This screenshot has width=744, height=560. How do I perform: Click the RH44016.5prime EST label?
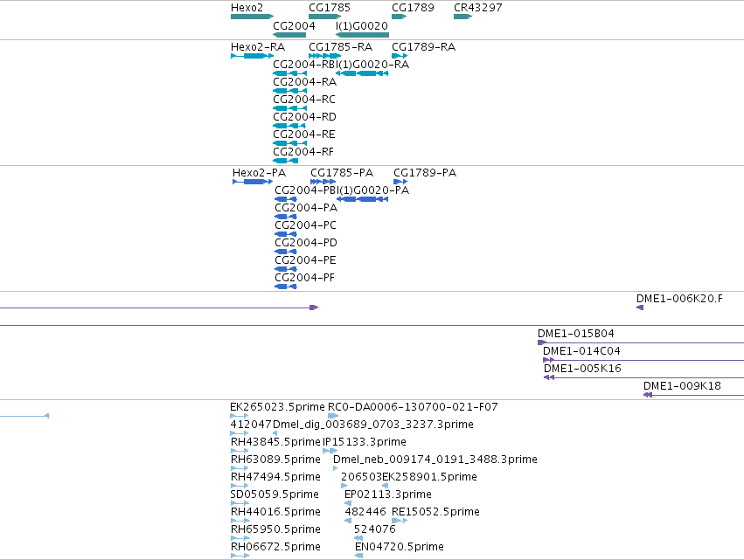(x=275, y=513)
